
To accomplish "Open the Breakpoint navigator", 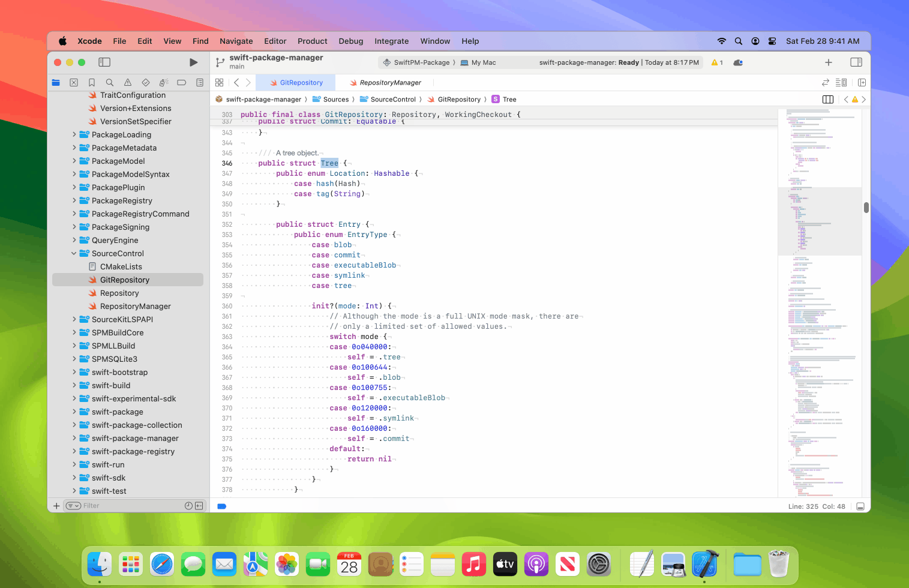I will click(182, 82).
